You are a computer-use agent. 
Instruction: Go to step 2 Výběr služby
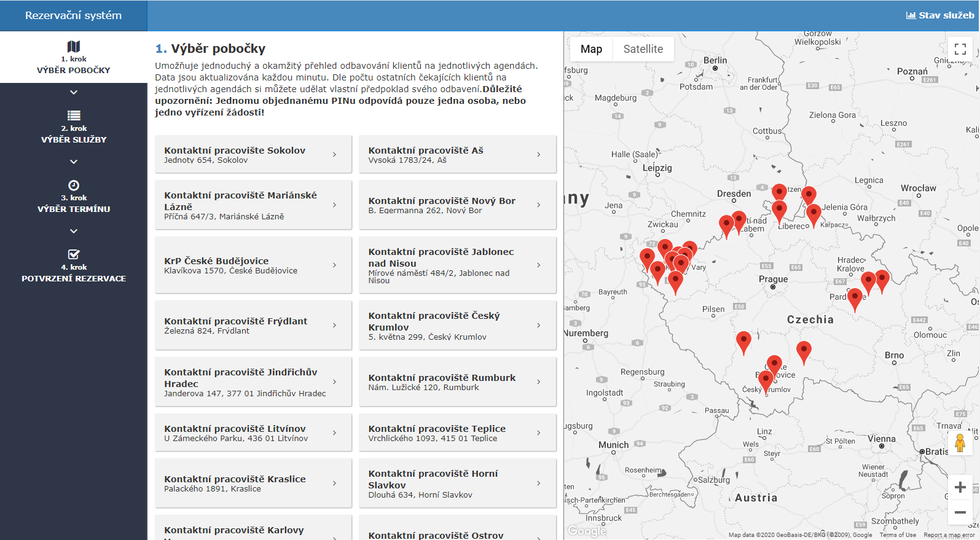point(74,126)
